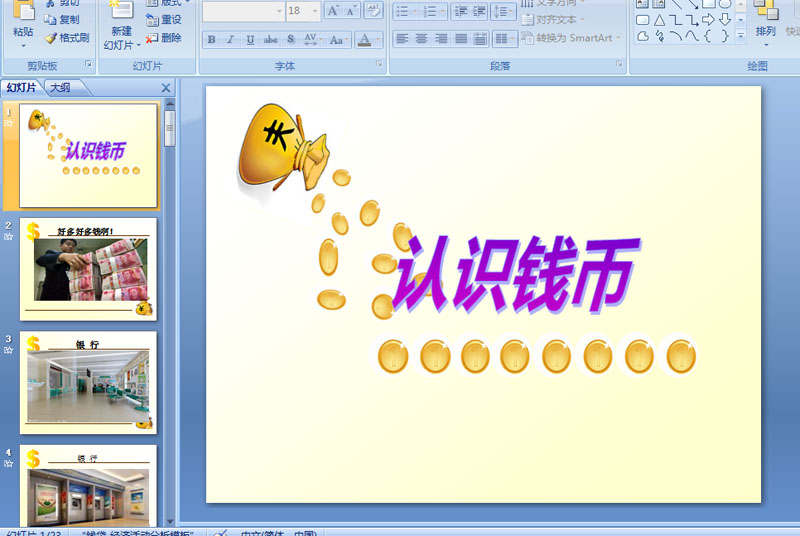The image size is (800, 536).
Task: Center align text
Action: 421,39
